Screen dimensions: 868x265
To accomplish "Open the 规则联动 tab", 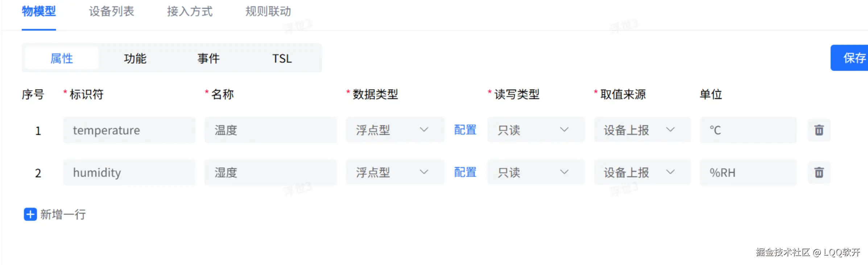I will [x=268, y=11].
